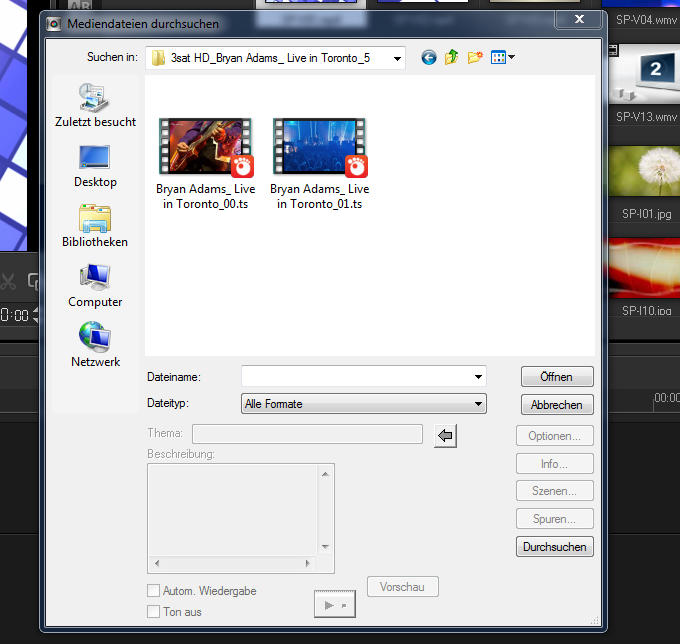The width and height of the screenshot is (680, 644).
Task: Go up one folder level
Action: coord(451,57)
